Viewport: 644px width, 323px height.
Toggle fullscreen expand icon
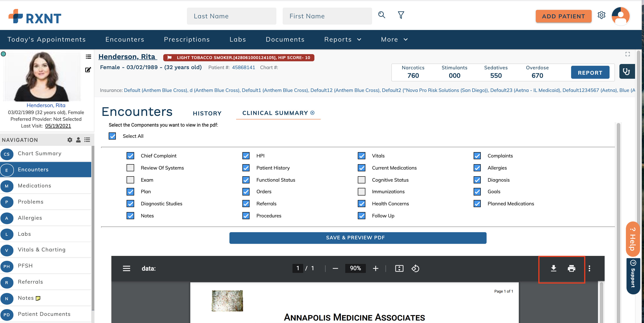[x=627, y=54]
